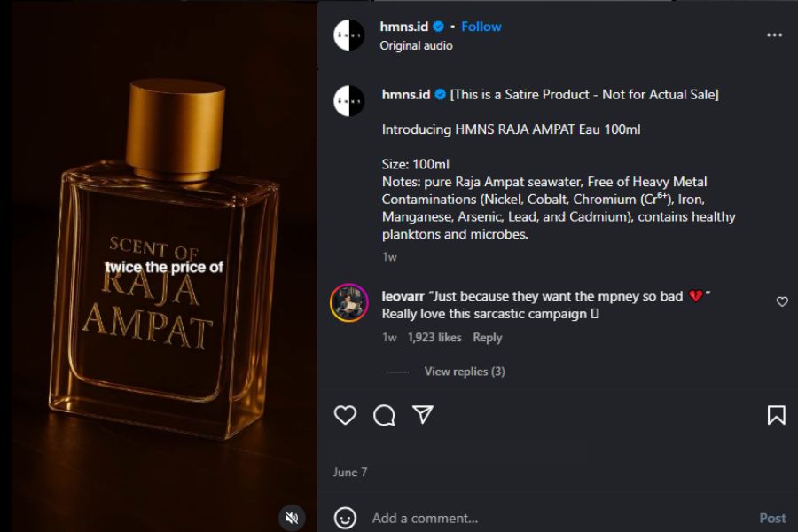Open comments via the speech bubble icon
Image resolution: width=798 pixels, height=532 pixels.
coord(384,415)
